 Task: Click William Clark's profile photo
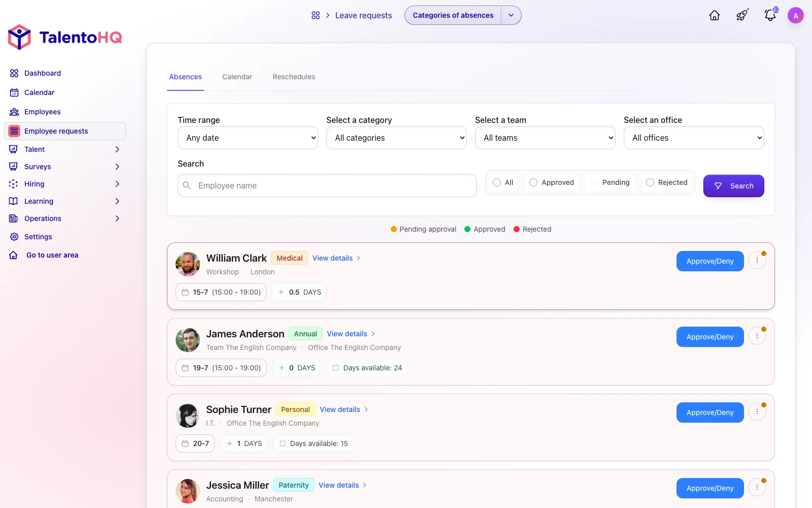pyautogui.click(x=188, y=264)
